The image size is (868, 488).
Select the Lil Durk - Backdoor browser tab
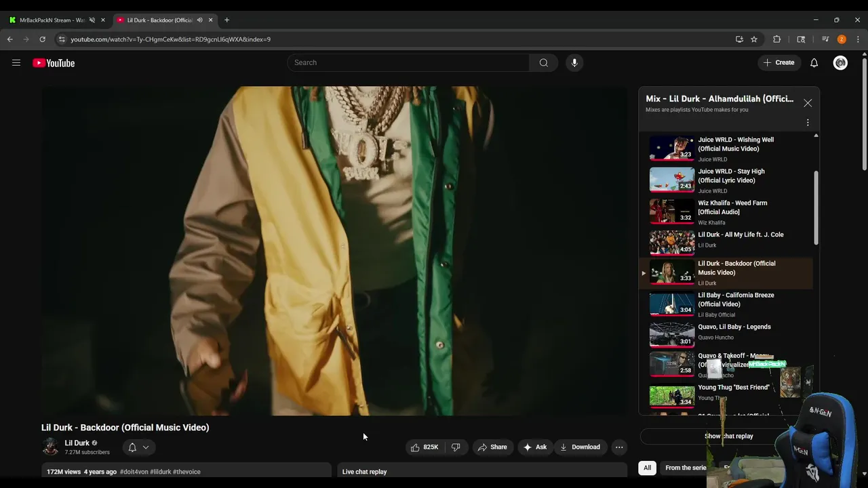click(x=160, y=20)
